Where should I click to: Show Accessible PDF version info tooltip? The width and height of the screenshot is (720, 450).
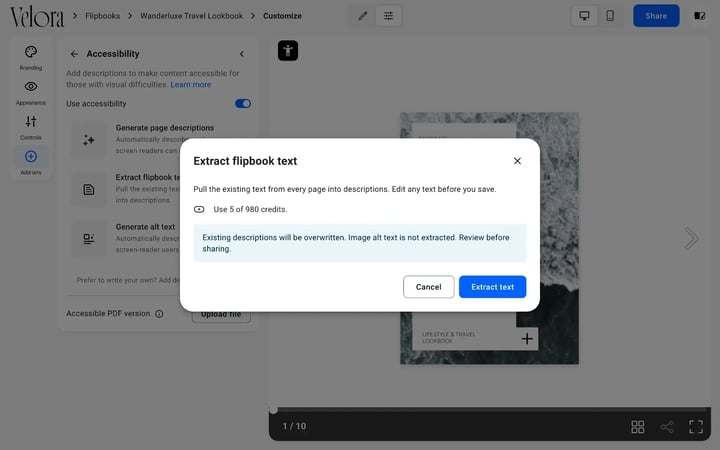click(x=159, y=314)
